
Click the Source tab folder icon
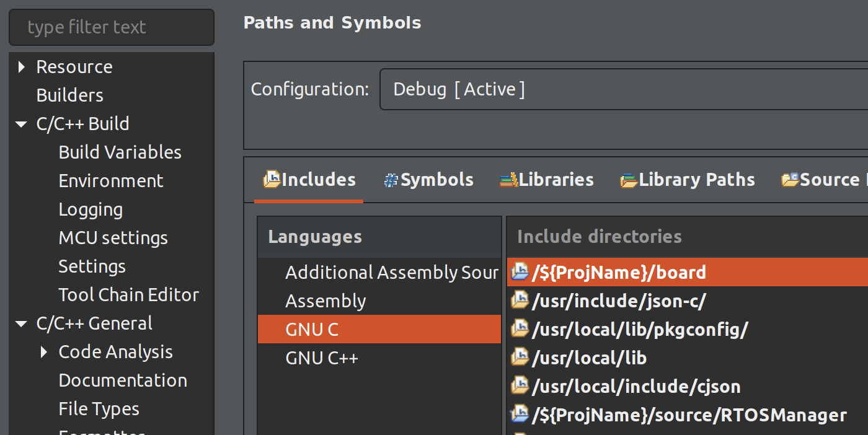pyautogui.click(x=790, y=180)
